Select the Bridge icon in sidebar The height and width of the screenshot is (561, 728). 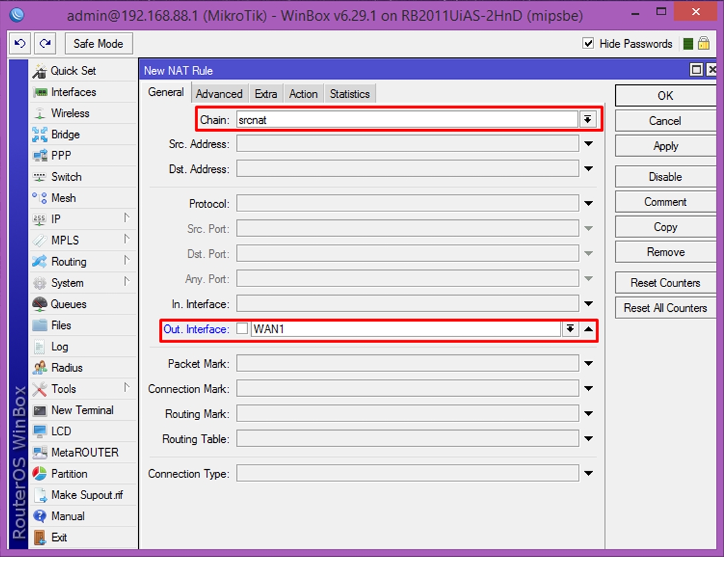pyautogui.click(x=40, y=135)
